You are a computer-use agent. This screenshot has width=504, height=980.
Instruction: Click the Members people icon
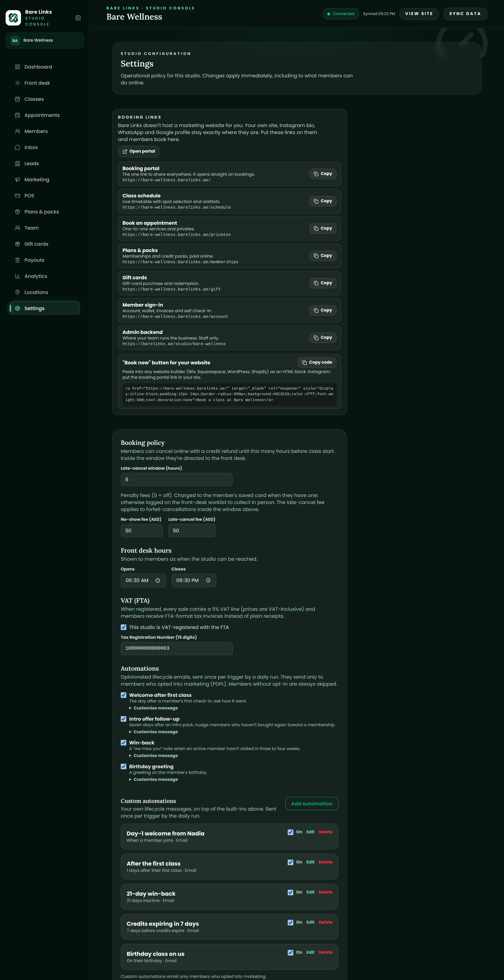pos(17,131)
